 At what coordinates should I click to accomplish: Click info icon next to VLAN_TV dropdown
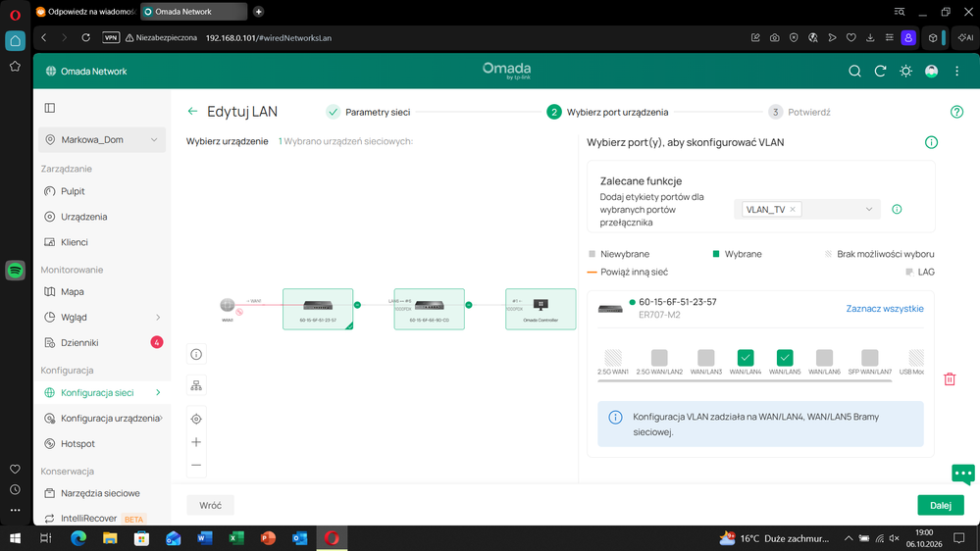coord(897,209)
